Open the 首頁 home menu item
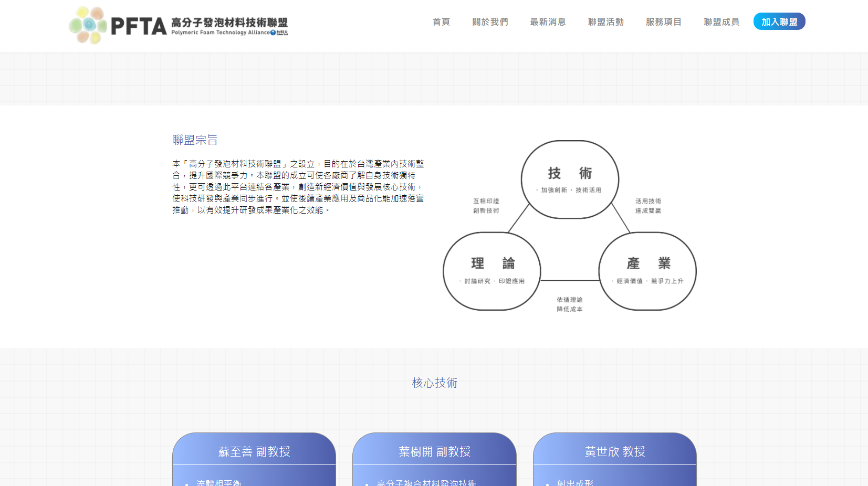 pyautogui.click(x=441, y=22)
